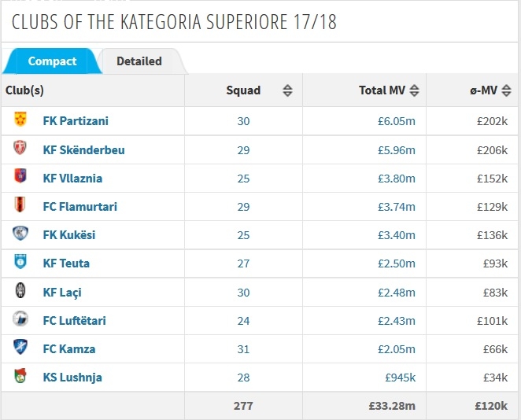Sort table by Squad column arrows
521x420 pixels.
[x=287, y=90]
